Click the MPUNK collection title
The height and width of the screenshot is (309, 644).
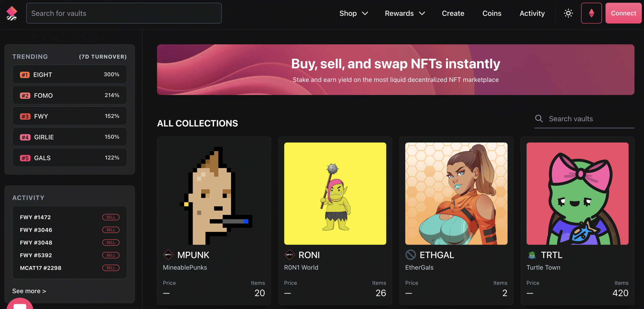[x=193, y=255]
